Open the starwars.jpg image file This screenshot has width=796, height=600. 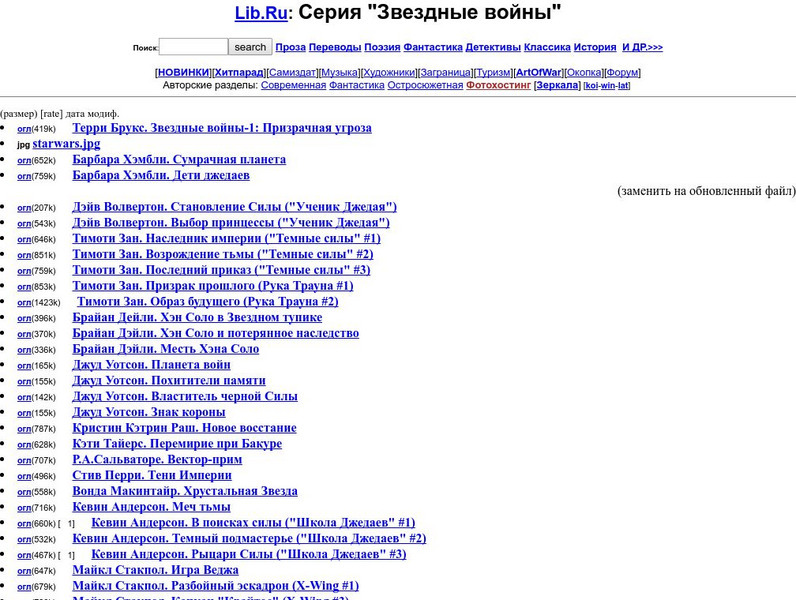(x=67, y=144)
